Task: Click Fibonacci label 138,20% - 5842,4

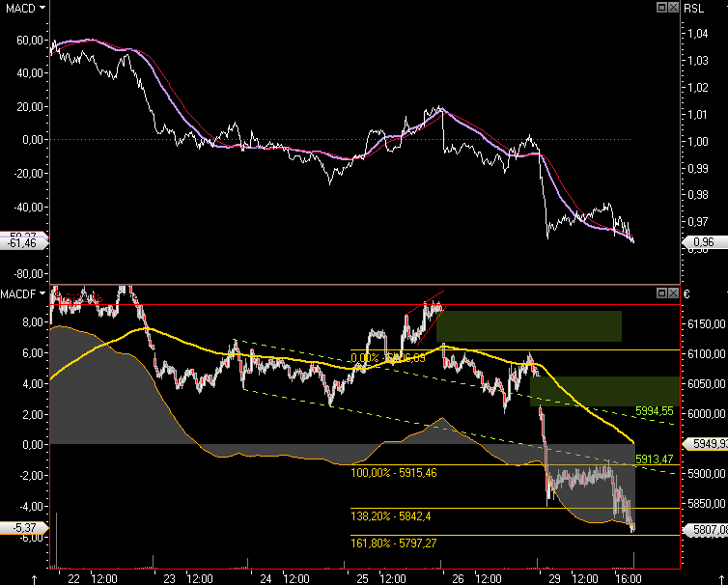Action: (390, 515)
